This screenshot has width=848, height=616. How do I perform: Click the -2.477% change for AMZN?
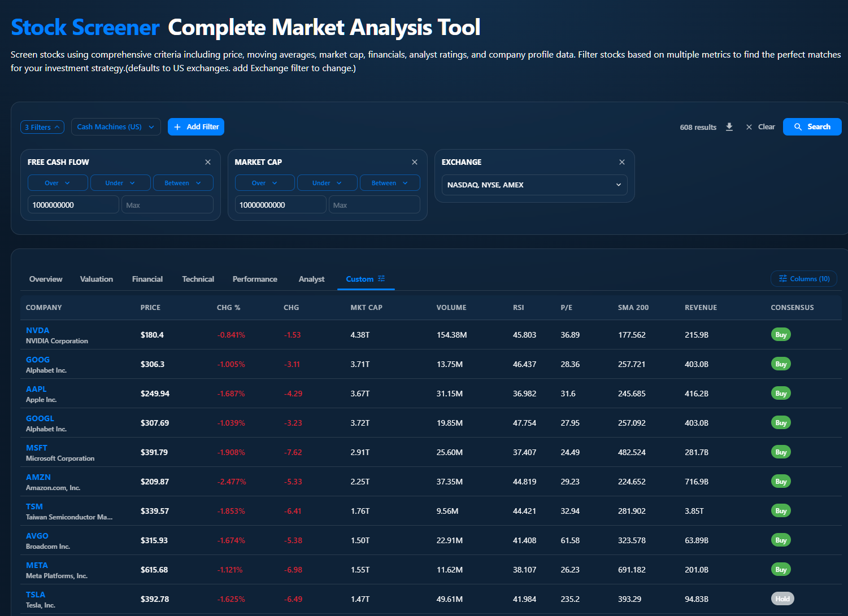[x=232, y=482]
